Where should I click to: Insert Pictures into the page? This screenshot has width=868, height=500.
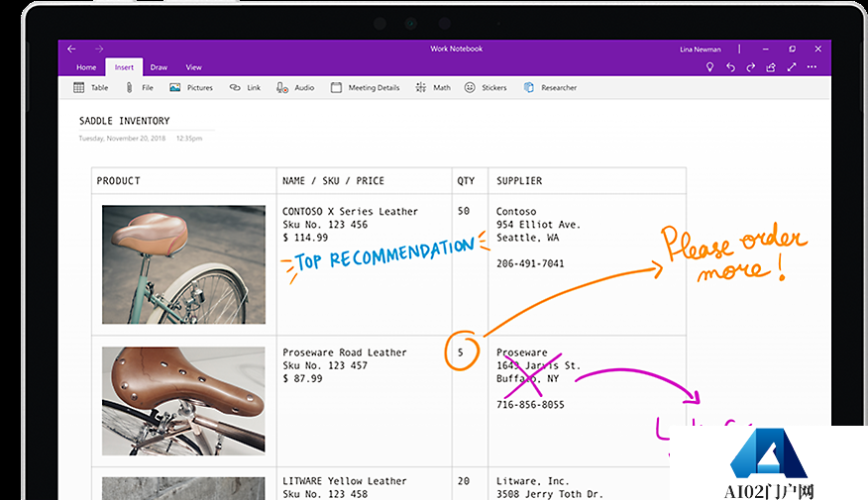[x=191, y=87]
